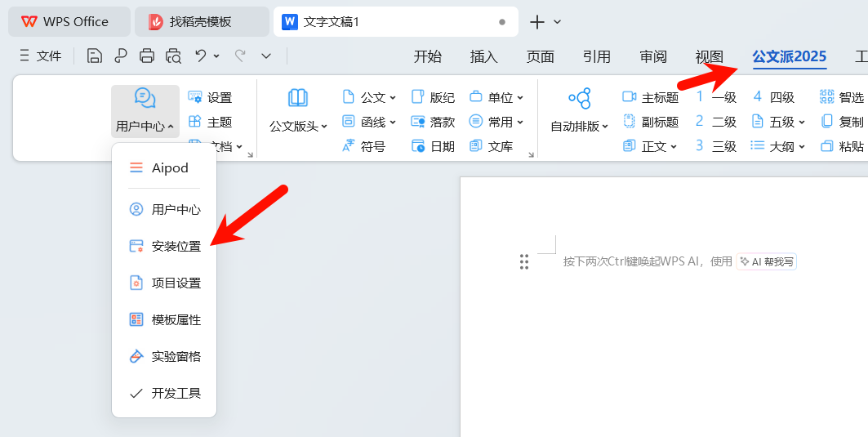
Task: Toggle 开发工具 checked menu entry
Action: coord(164,394)
